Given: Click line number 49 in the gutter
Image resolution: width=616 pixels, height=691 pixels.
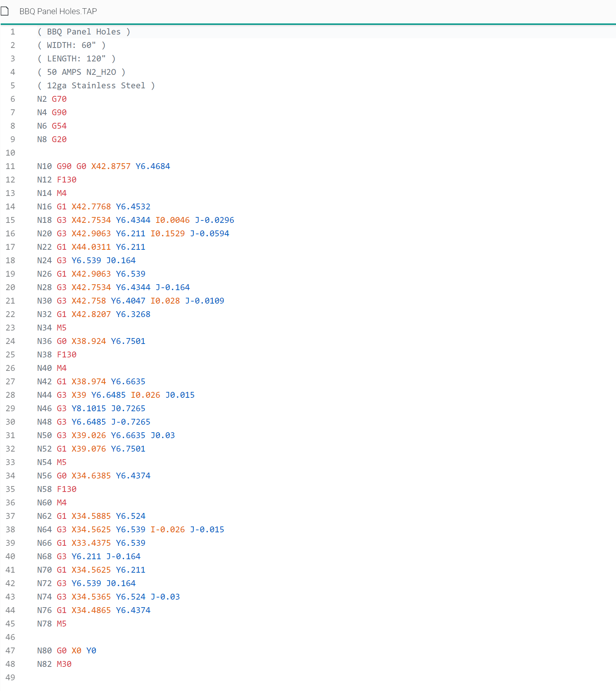Looking at the screenshot, I should click(10, 678).
